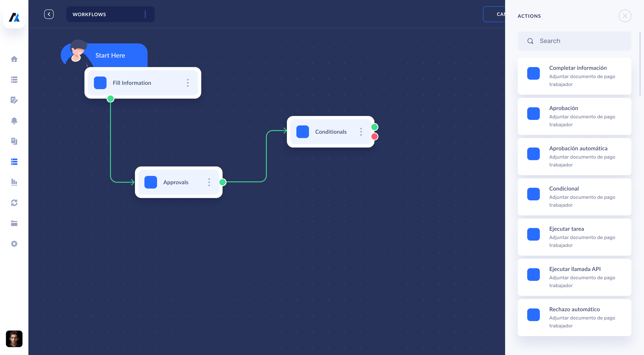Click the search magnifier in Actions panel
This screenshot has width=644, height=355.
point(531,41)
